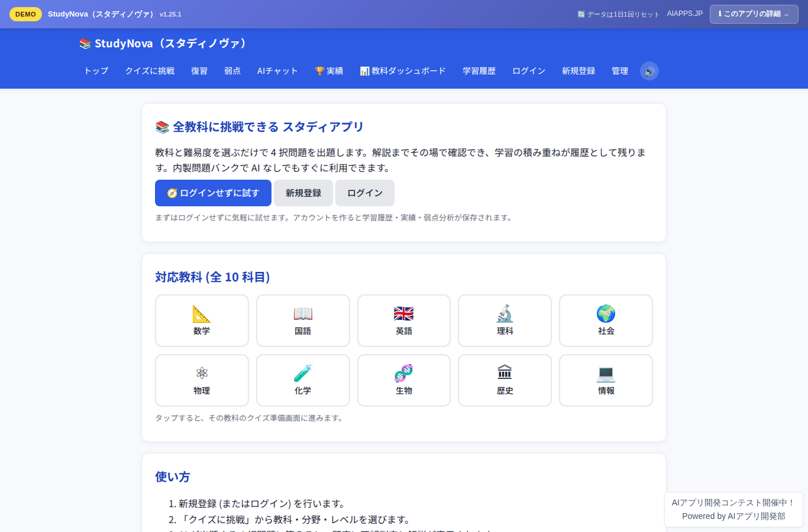Visit the AIAPPS.JP link
The image size is (808, 532).
pyautogui.click(x=685, y=14)
